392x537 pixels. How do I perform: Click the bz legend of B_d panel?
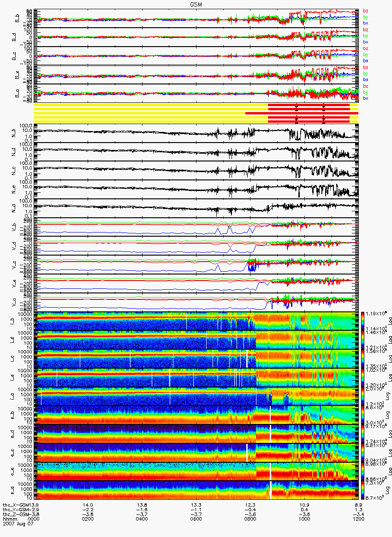(x=365, y=30)
